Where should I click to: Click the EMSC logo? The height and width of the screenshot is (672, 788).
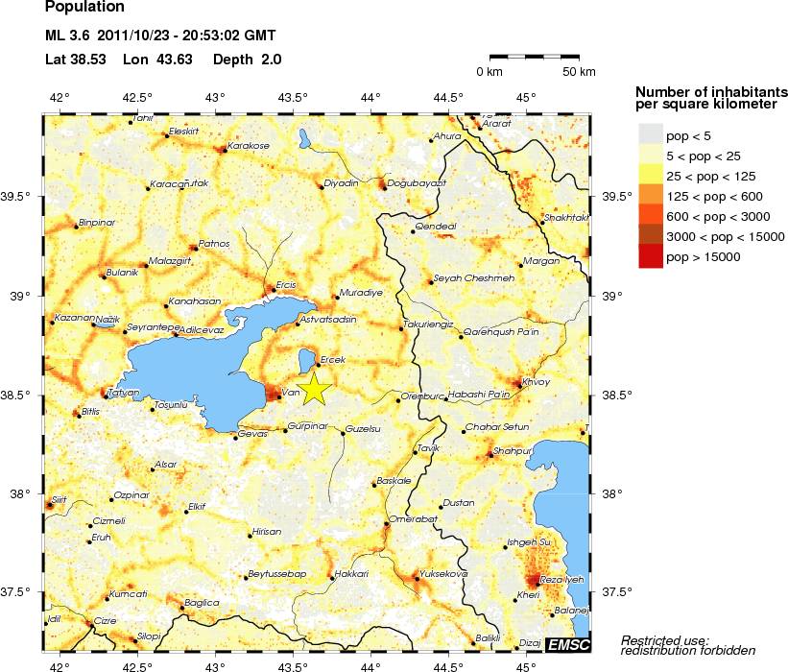click(x=568, y=644)
